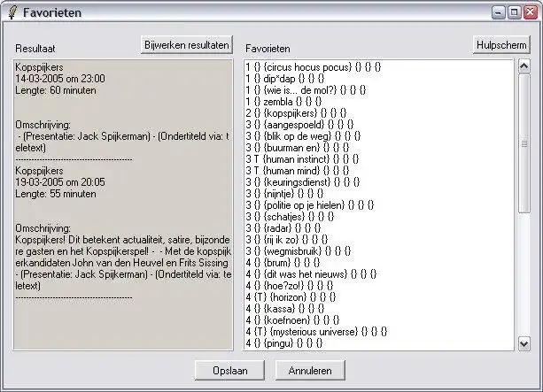Image resolution: width=543 pixels, height=392 pixels.
Task: Click the scroll down arrow in Favorieten list
Action: click(524, 343)
